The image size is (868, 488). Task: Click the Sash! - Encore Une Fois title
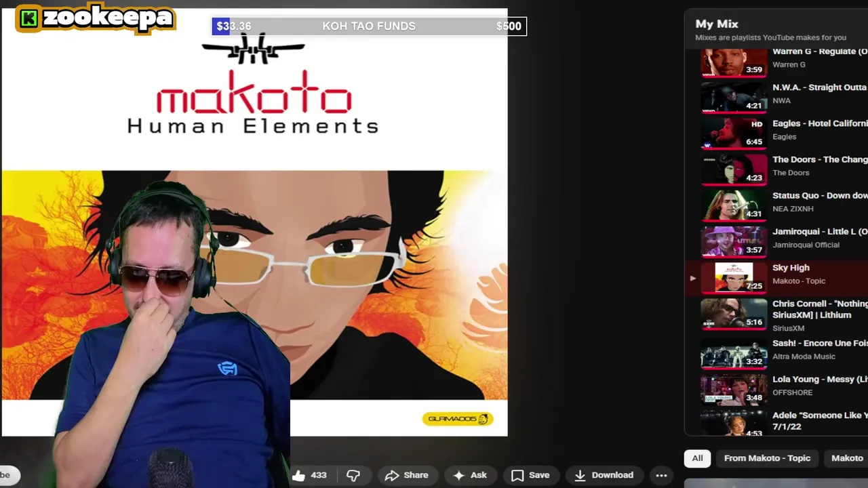point(820,344)
